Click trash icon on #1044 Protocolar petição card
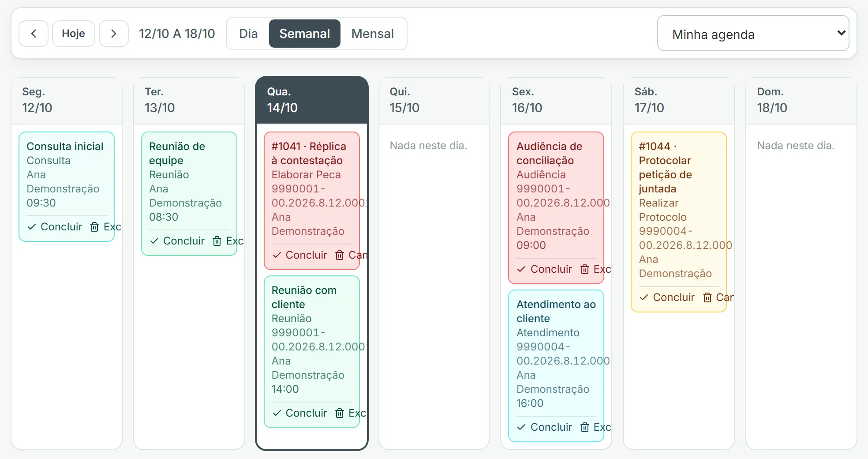868x459 pixels. [707, 297]
